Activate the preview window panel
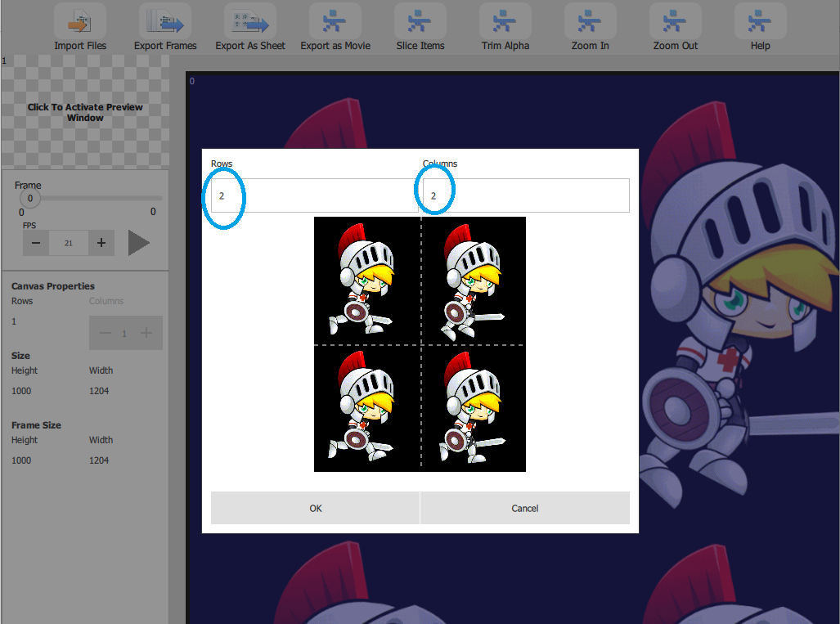Viewport: 840px width, 624px height. (x=85, y=112)
